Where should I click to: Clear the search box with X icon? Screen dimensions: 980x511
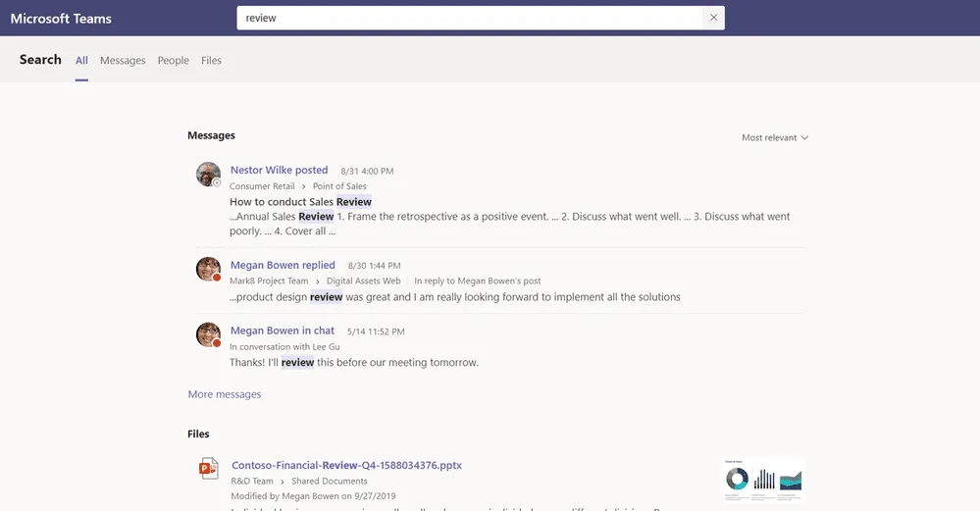[x=713, y=18]
